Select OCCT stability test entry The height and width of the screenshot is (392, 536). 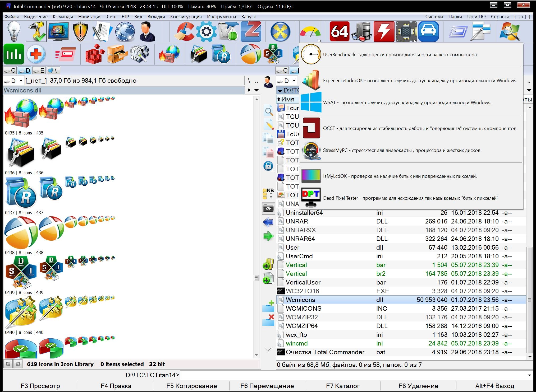pyautogui.click(x=411, y=128)
